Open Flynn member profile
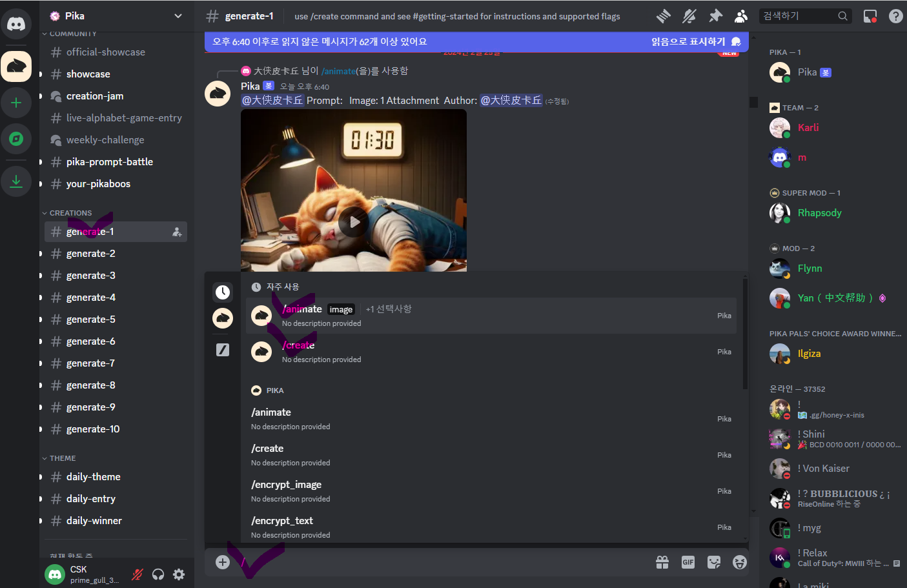 (x=834, y=269)
